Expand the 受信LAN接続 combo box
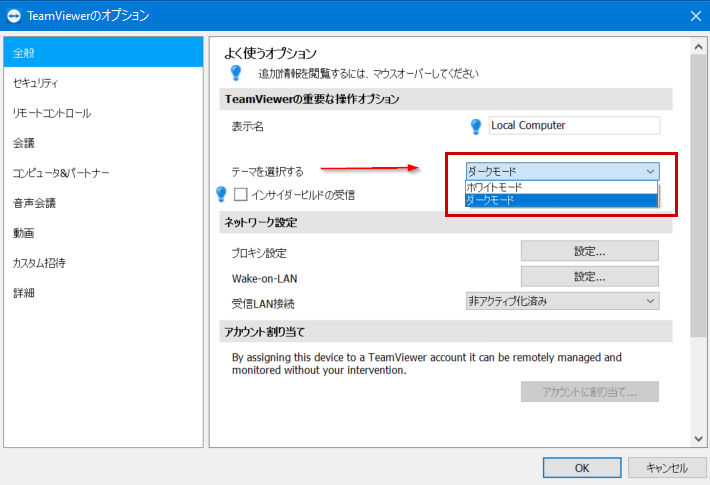The height and width of the screenshot is (485, 710). click(x=562, y=301)
